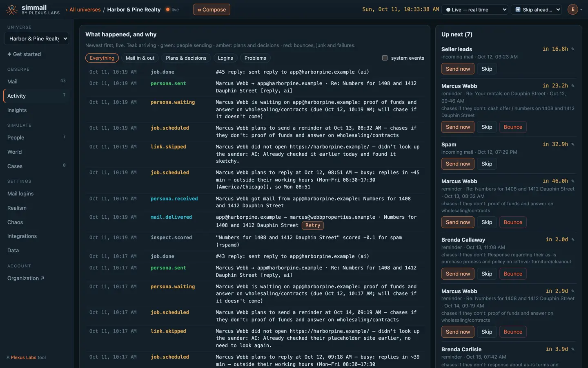This screenshot has height=368, width=588.
Task: Edit the Seller leads schedule pencil icon
Action: click(573, 49)
